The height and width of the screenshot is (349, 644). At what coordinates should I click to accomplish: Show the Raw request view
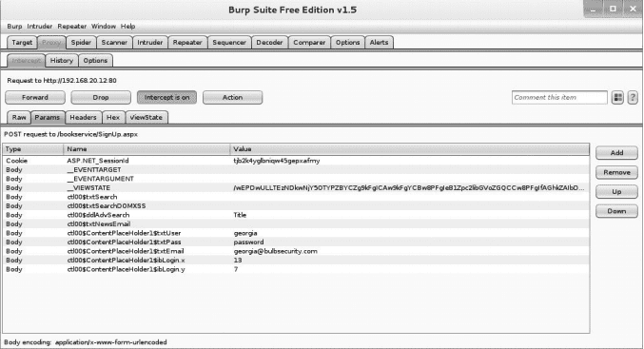coord(19,117)
